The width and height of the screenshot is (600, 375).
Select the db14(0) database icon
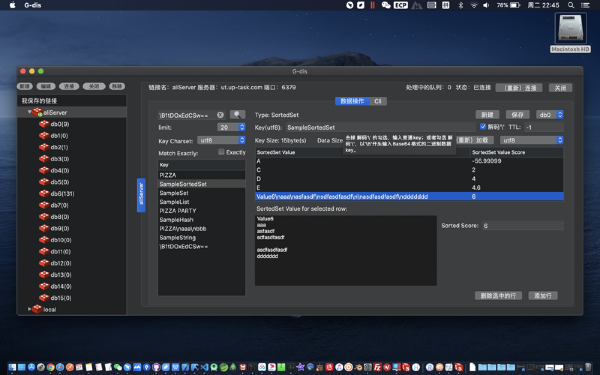pyautogui.click(x=44, y=286)
